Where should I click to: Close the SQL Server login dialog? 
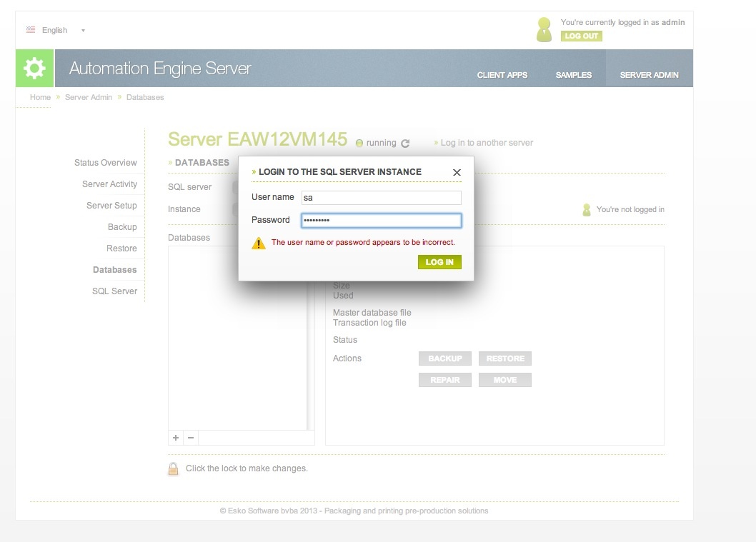pyautogui.click(x=457, y=172)
